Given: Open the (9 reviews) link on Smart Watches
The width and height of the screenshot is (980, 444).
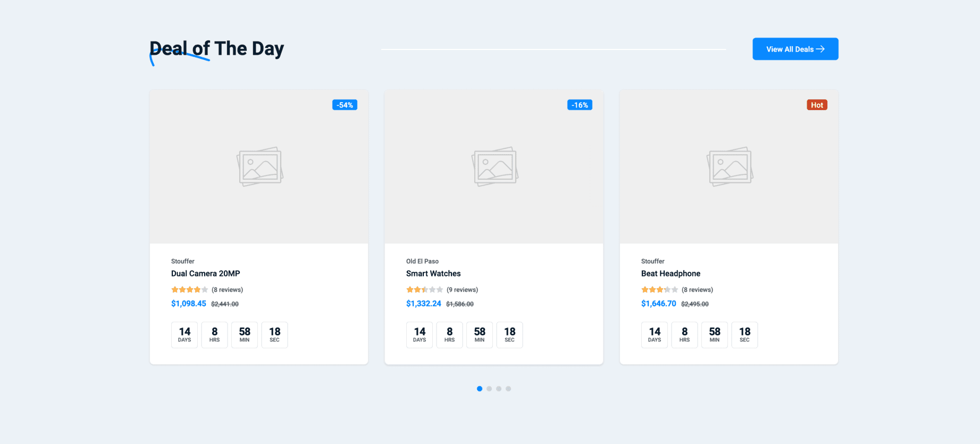Looking at the screenshot, I should [x=462, y=290].
